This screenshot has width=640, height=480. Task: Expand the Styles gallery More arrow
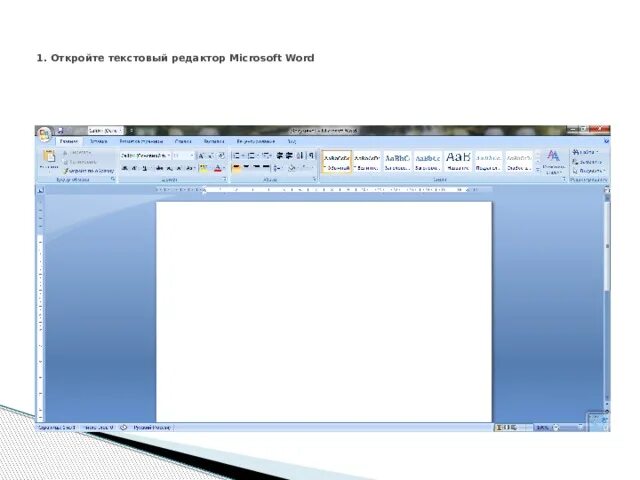[x=538, y=170]
